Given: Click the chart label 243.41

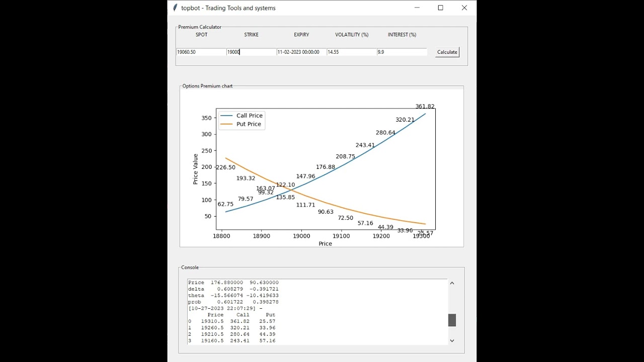Looking at the screenshot, I should pyautogui.click(x=365, y=145).
